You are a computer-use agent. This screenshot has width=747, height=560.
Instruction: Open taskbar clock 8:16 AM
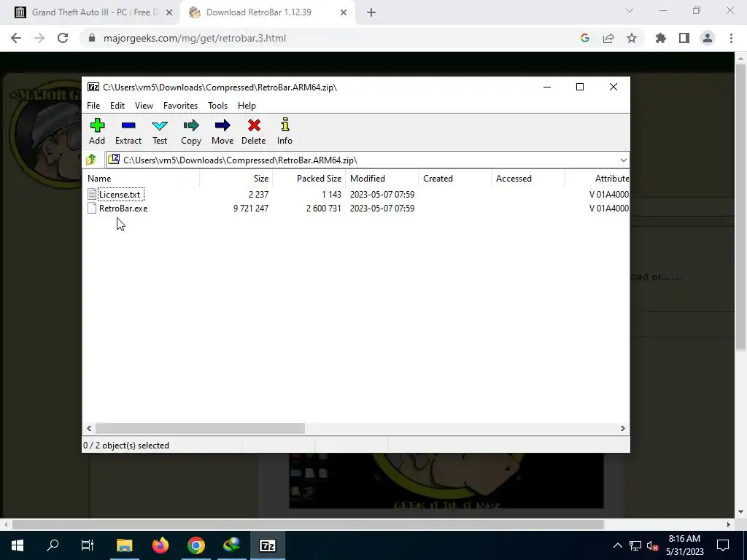[684, 545]
